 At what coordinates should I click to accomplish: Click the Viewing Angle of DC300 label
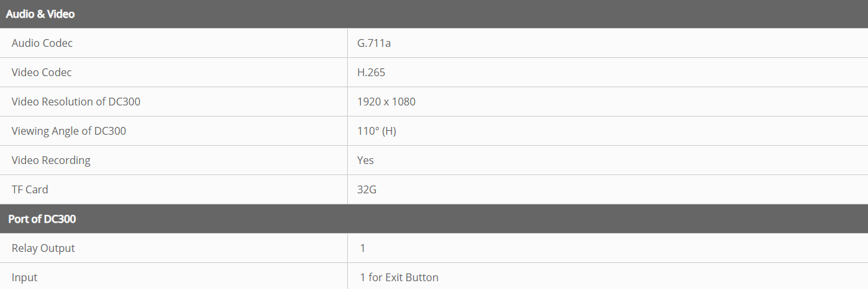(69, 131)
